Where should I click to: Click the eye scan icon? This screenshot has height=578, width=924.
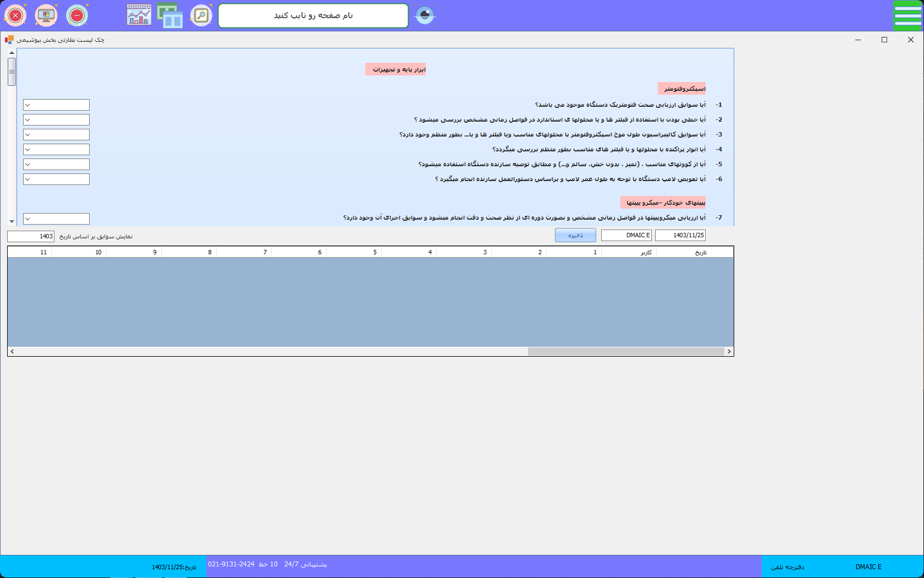[x=425, y=15]
